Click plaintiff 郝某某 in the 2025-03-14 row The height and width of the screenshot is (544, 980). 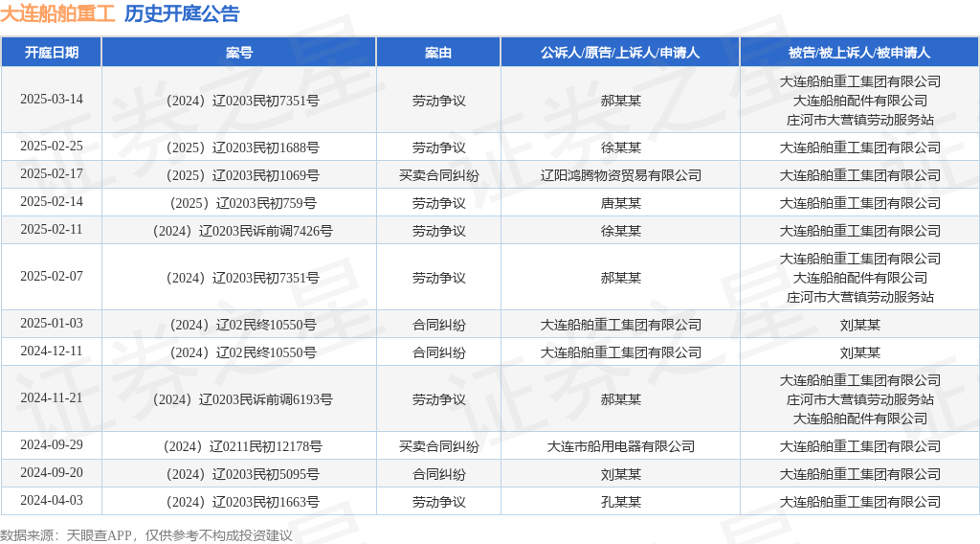(x=620, y=101)
